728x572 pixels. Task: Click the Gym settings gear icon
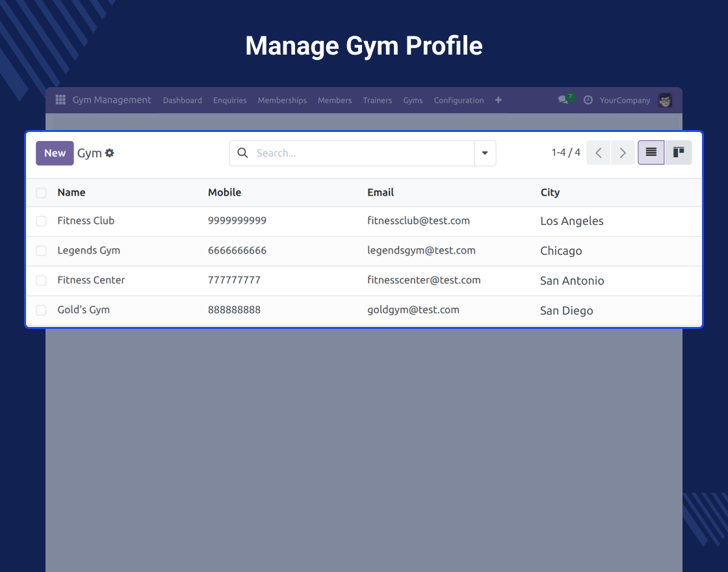110,153
